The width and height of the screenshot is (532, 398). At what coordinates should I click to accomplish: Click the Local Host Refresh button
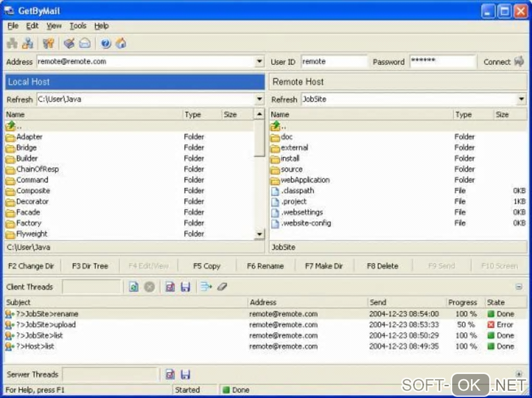point(20,100)
